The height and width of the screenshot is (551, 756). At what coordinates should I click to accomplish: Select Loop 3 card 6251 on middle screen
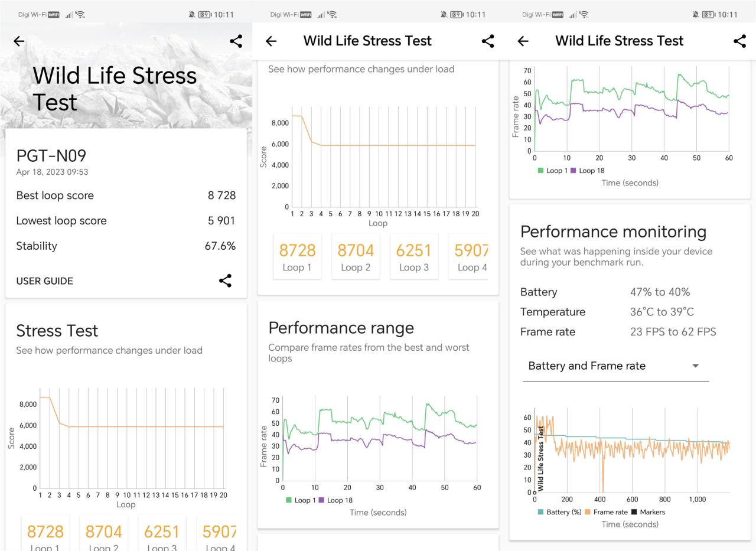414,256
